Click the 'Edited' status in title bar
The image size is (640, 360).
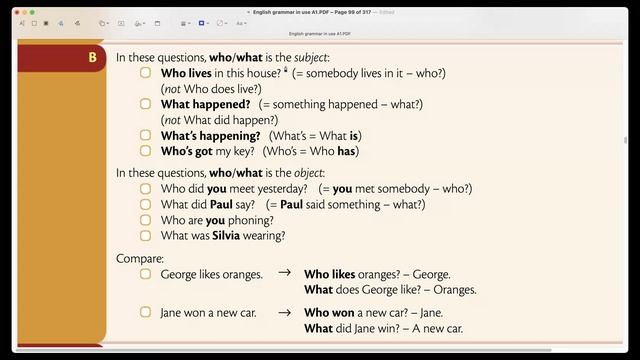click(x=387, y=12)
